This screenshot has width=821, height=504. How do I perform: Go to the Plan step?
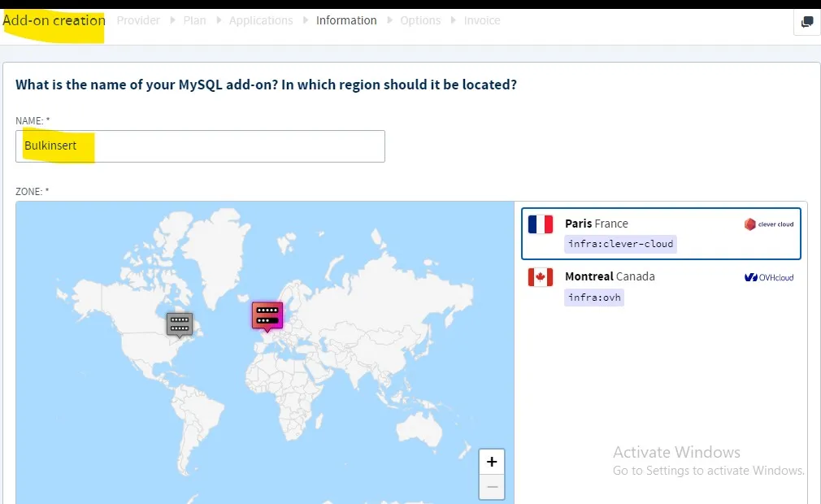coord(194,20)
